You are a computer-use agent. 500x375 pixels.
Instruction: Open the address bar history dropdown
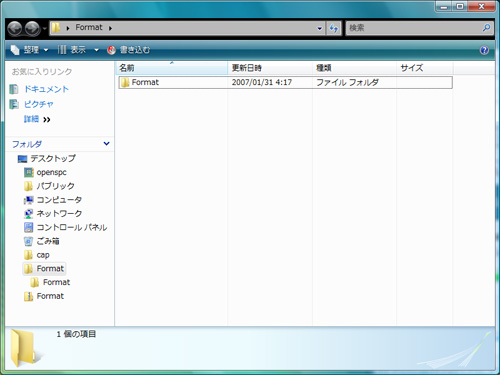(319, 28)
